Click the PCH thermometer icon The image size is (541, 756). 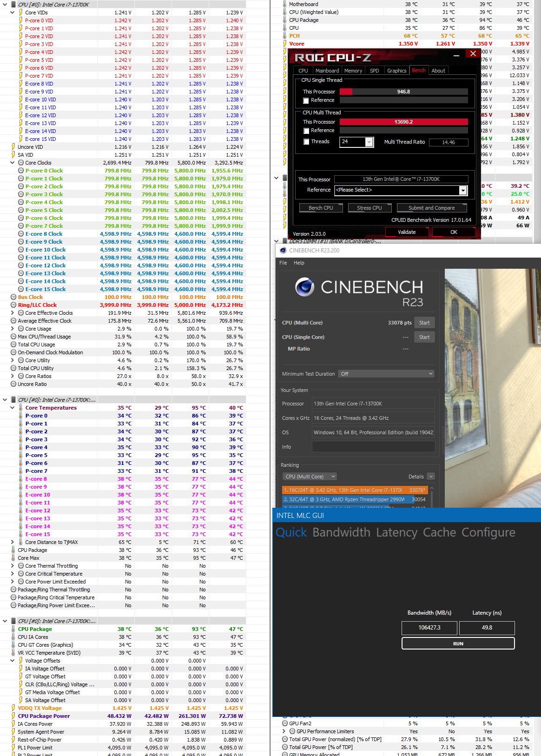(285, 36)
